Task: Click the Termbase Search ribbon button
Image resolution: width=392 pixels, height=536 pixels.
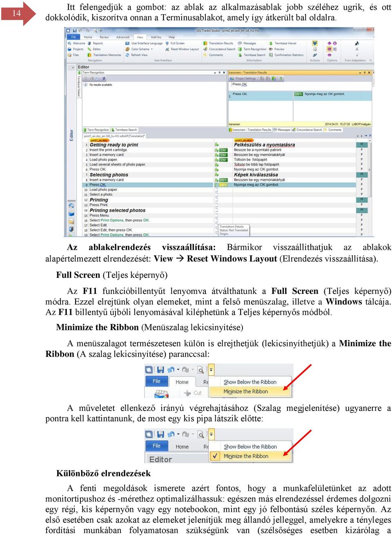Action: [252, 55]
